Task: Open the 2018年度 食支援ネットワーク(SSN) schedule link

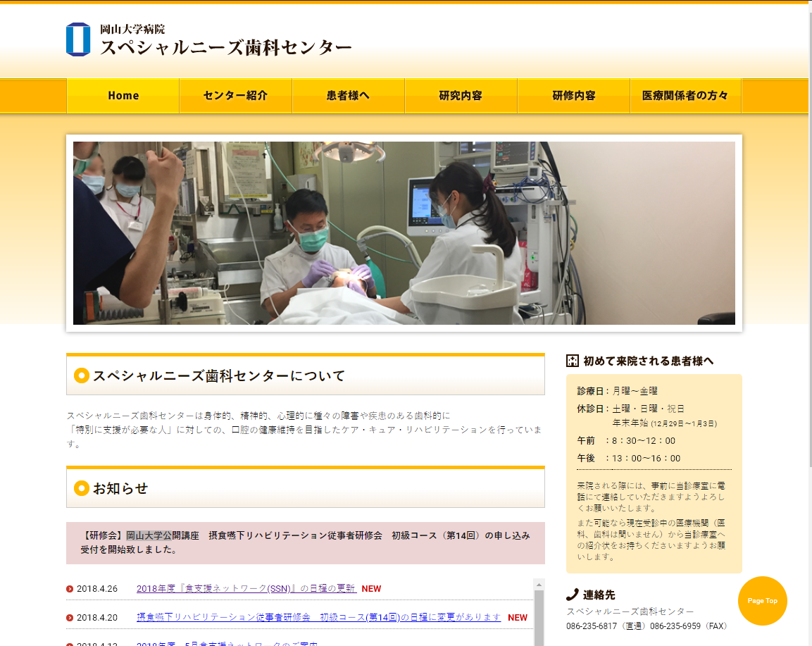Action: pos(246,588)
